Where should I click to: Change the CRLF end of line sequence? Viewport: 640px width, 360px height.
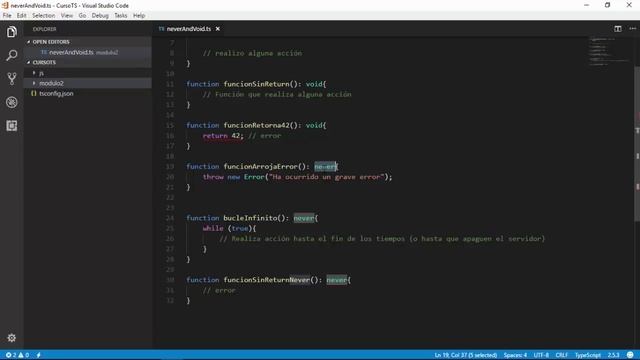point(562,355)
